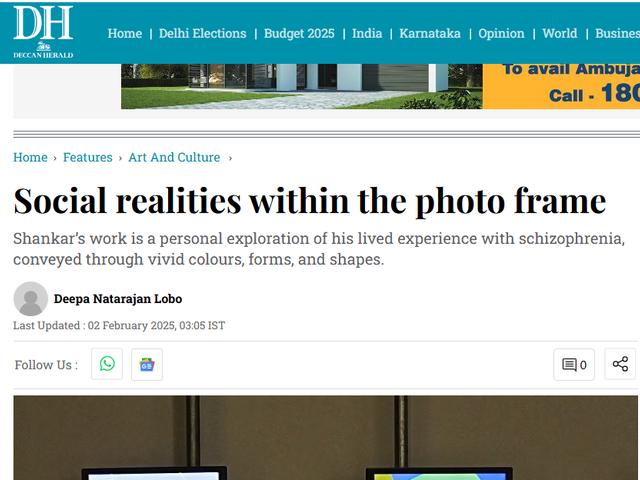Click the share icon
This screenshot has width=640, height=480.
(620, 364)
